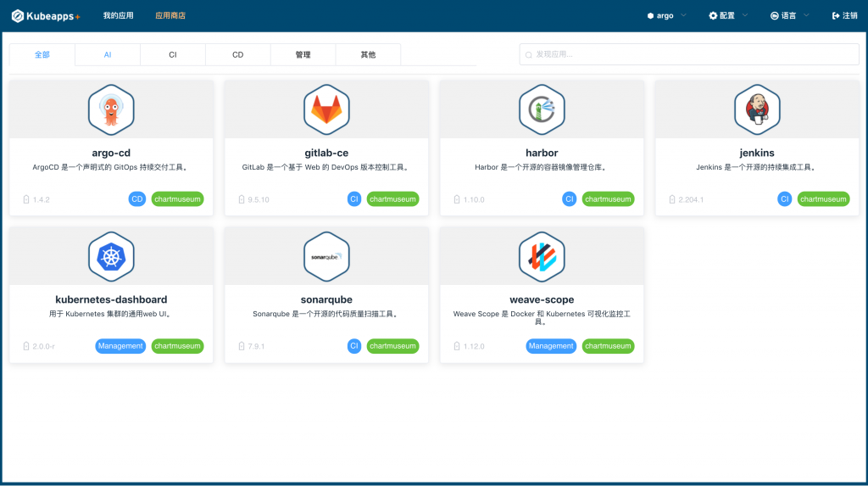Viewport: 868px width, 486px height.
Task: Click the ArgoCD GitOps description text
Action: [111, 167]
